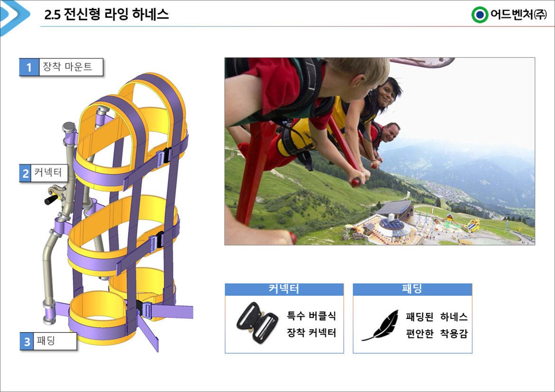Select the number 3 blue badge
The height and width of the screenshot is (392, 555).
(x=27, y=341)
